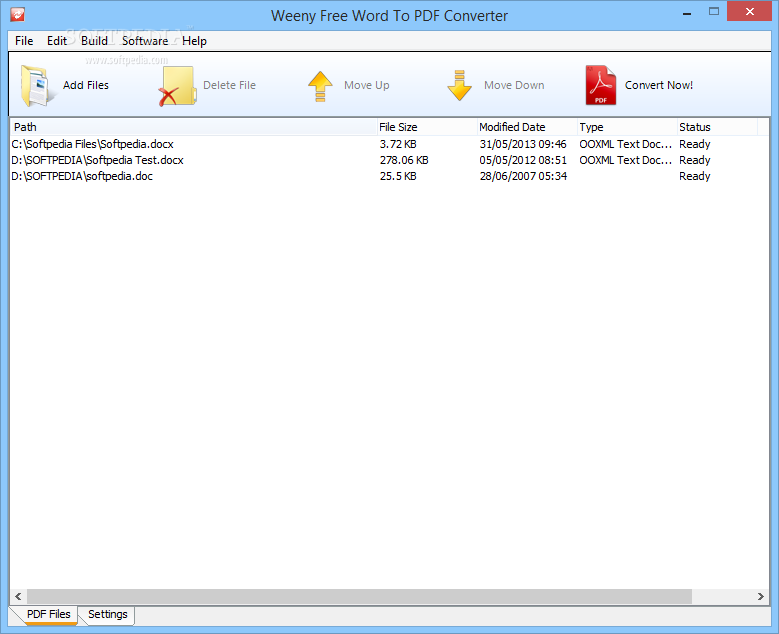
Task: Maximize the converter window
Action: point(714,12)
